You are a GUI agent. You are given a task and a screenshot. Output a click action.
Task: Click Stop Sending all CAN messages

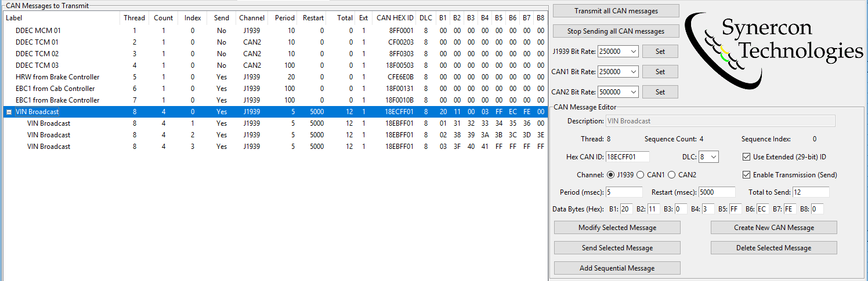[616, 31]
